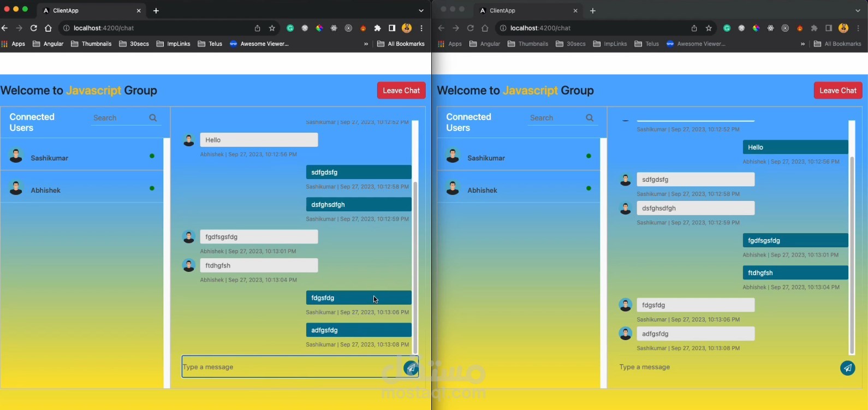Click Abhishek's avatar in right window user list
This screenshot has width=868, height=410.
point(453,188)
